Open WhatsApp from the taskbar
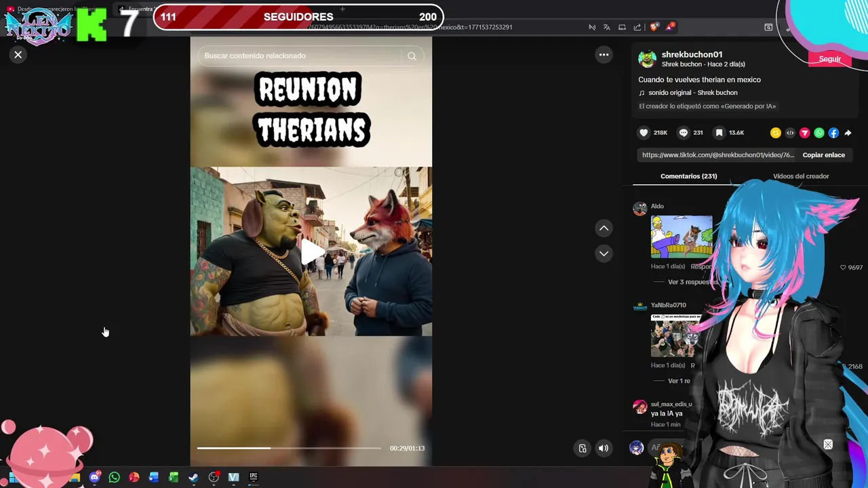868x488 pixels. [x=114, y=477]
